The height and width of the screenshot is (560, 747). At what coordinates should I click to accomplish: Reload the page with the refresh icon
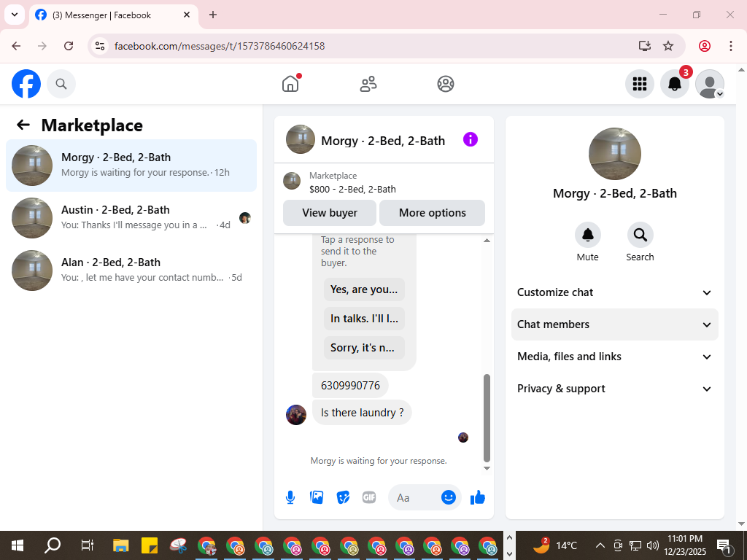point(69,46)
